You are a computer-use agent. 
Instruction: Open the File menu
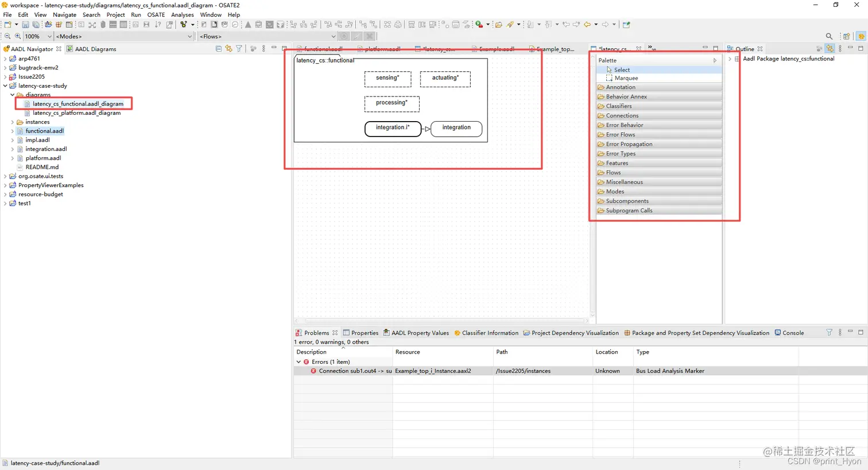tap(7, 14)
